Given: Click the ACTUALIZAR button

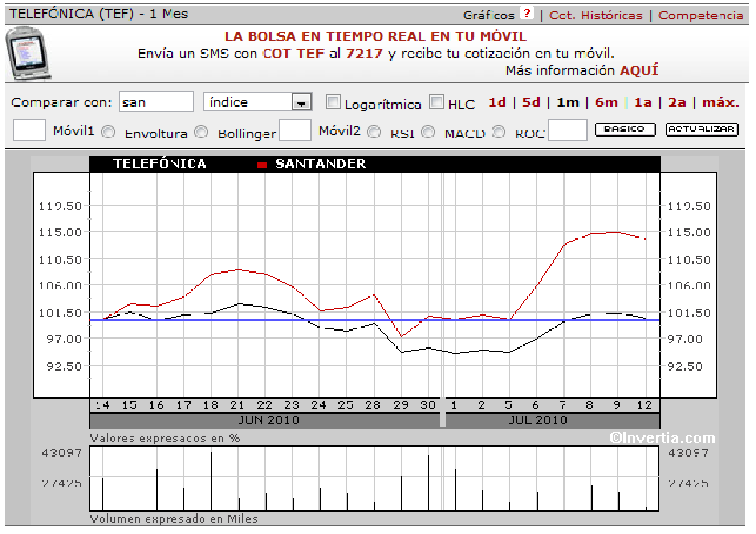Looking at the screenshot, I should point(702,129).
